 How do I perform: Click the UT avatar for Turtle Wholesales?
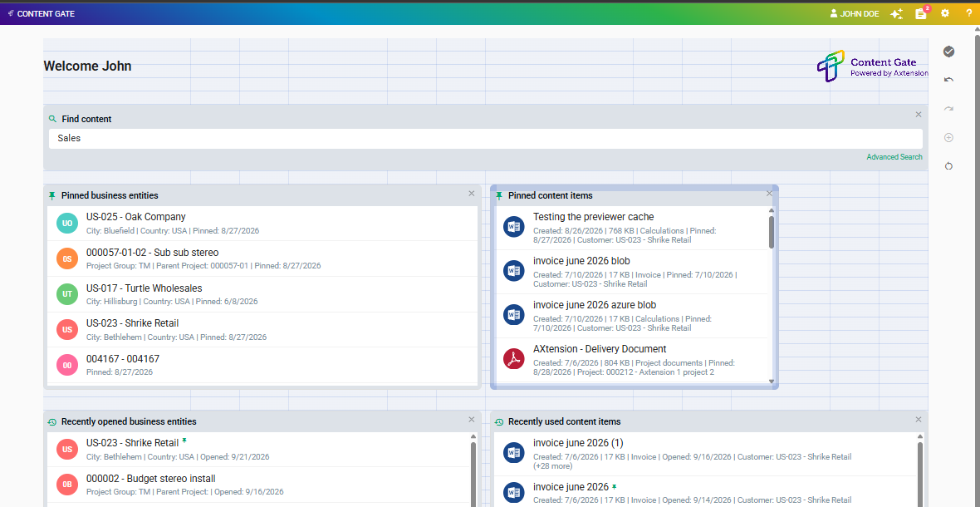(x=67, y=294)
